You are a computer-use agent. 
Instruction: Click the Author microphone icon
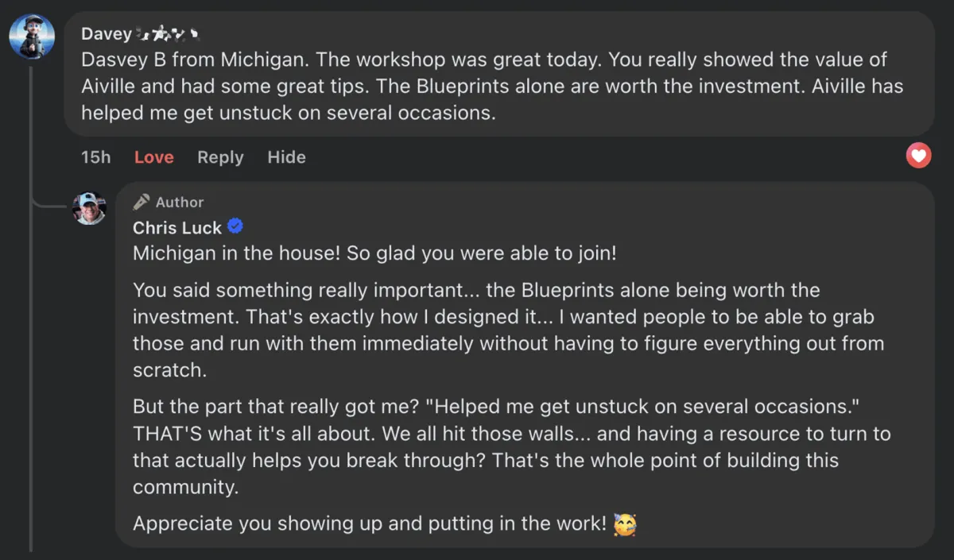[142, 202]
